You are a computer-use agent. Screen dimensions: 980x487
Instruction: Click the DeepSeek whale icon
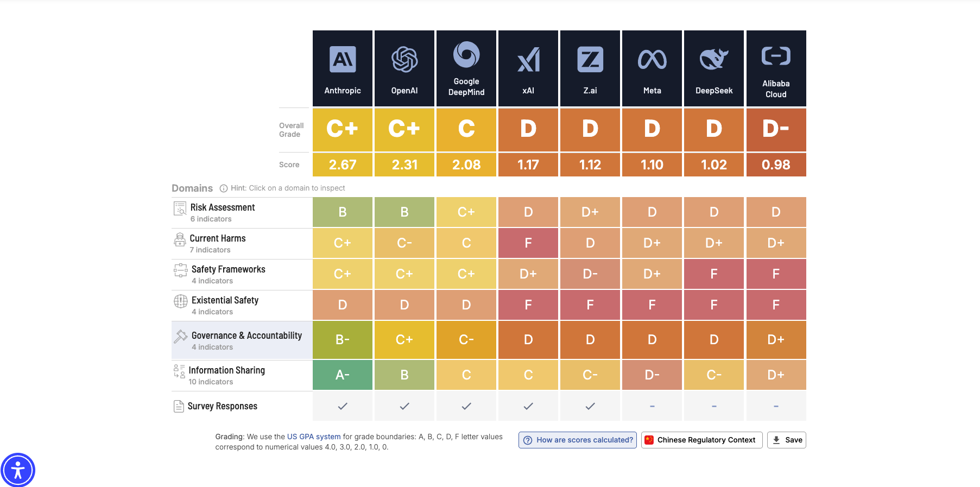(x=713, y=58)
